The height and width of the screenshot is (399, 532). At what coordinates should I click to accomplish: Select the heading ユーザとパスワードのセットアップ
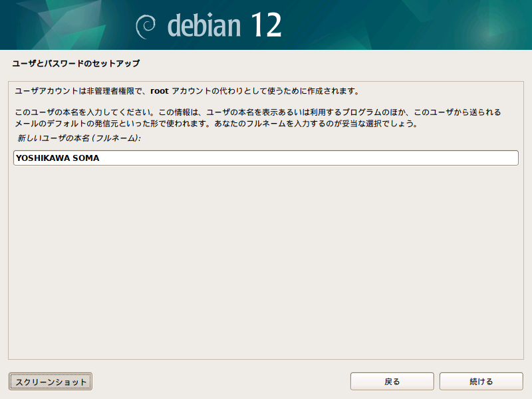[76, 63]
